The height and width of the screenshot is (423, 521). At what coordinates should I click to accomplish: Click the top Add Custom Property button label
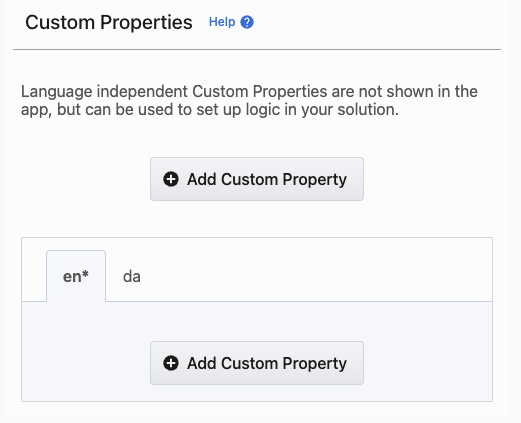(x=267, y=179)
